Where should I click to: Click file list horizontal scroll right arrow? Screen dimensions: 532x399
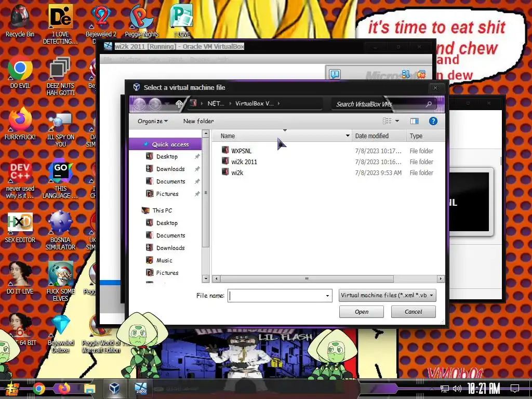coord(441,279)
